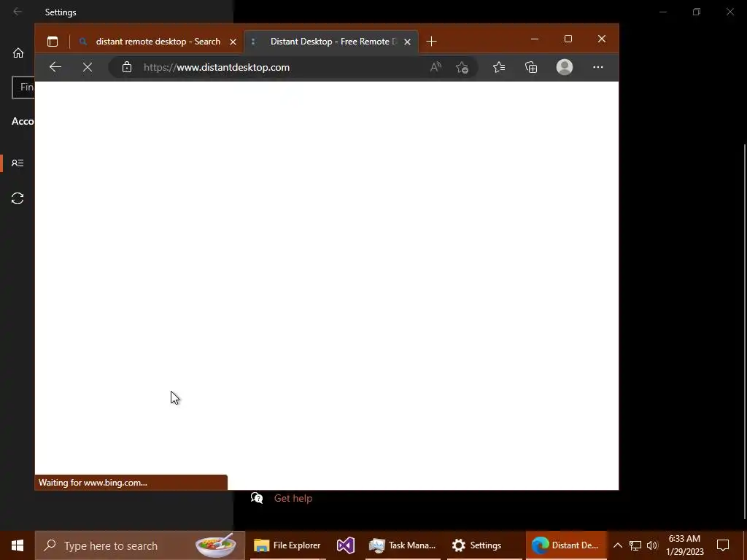The width and height of the screenshot is (747, 560).
Task: Launch Visual Studio from the taskbar
Action: tap(345, 545)
